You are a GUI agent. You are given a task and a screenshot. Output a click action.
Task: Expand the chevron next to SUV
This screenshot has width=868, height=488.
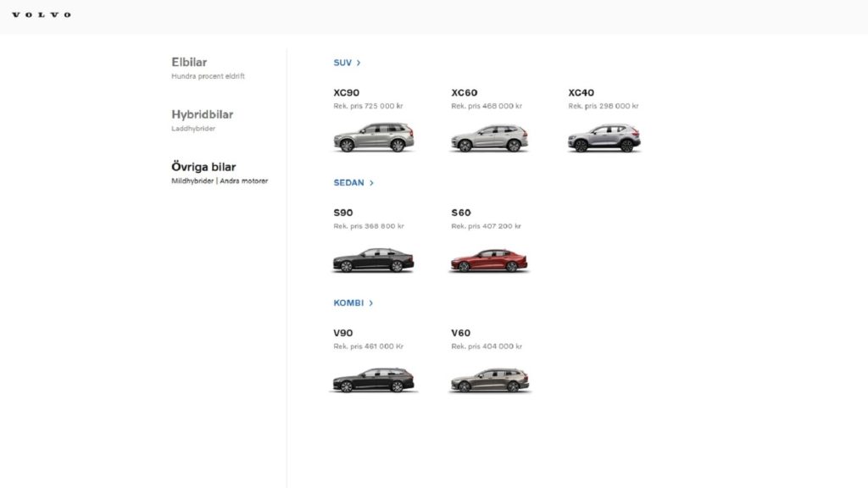click(359, 63)
